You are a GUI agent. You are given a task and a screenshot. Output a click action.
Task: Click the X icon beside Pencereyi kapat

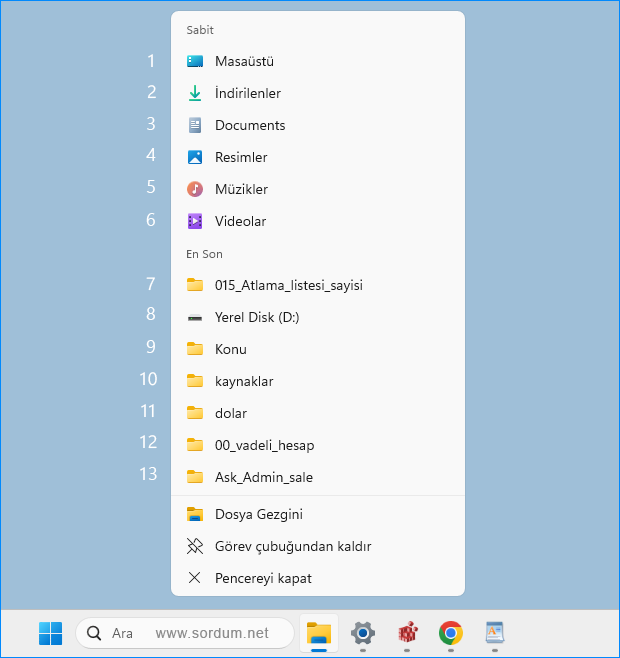pyautogui.click(x=194, y=578)
